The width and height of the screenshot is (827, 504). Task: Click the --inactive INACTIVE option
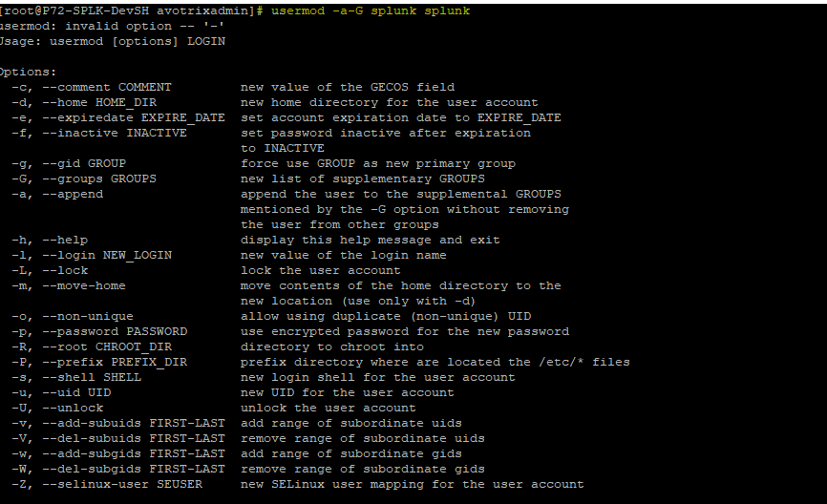click(114, 134)
